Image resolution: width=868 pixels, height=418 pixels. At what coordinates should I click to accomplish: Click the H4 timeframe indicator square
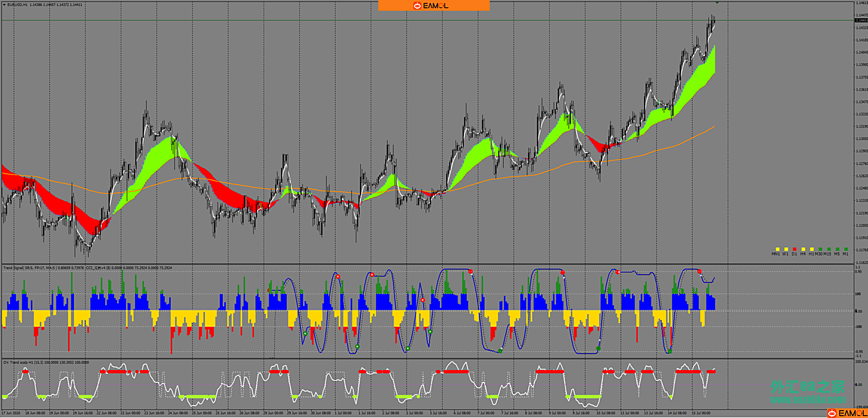(803, 249)
